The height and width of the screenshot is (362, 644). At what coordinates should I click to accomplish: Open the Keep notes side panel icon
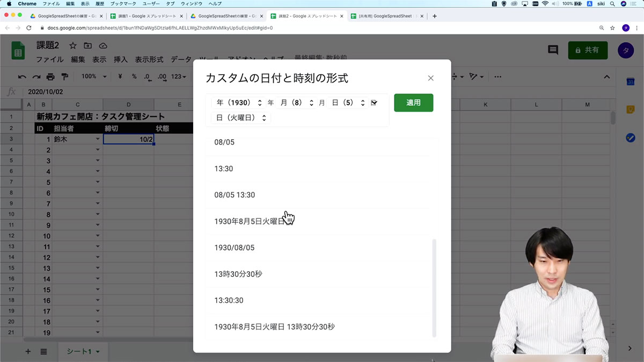coord(631,110)
